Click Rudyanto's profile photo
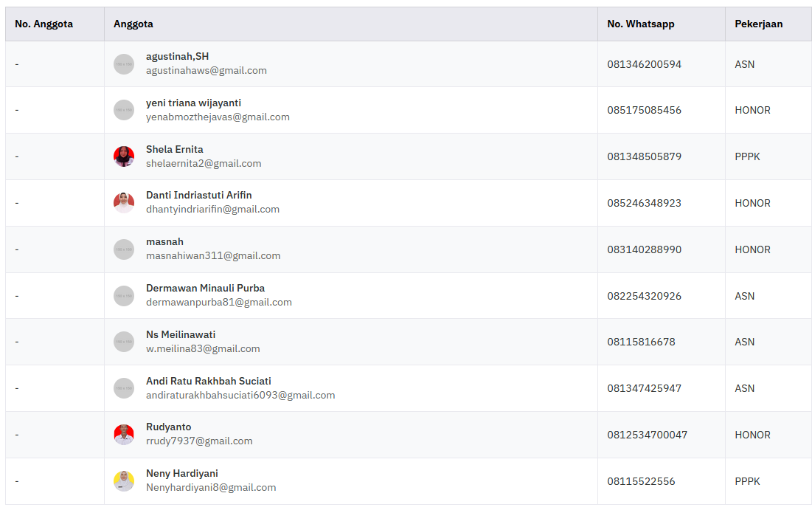 point(124,435)
